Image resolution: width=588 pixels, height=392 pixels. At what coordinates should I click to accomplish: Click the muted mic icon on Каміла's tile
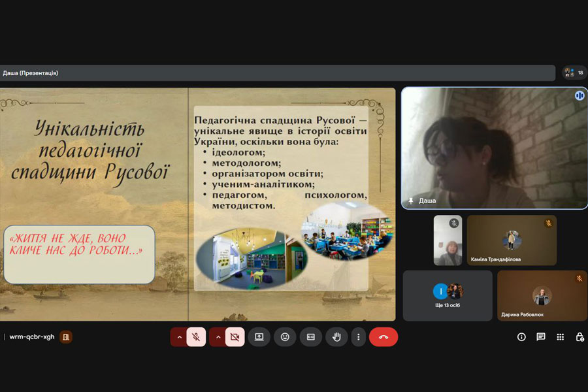coord(549,223)
